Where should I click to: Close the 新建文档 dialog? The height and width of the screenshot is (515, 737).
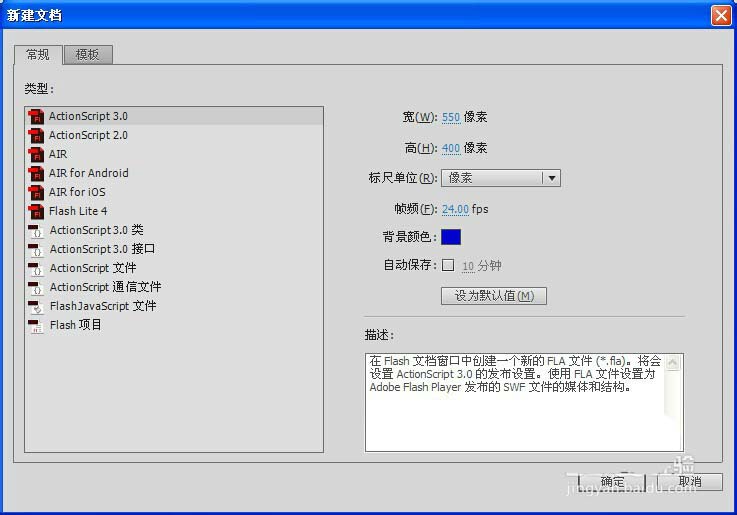(x=721, y=15)
